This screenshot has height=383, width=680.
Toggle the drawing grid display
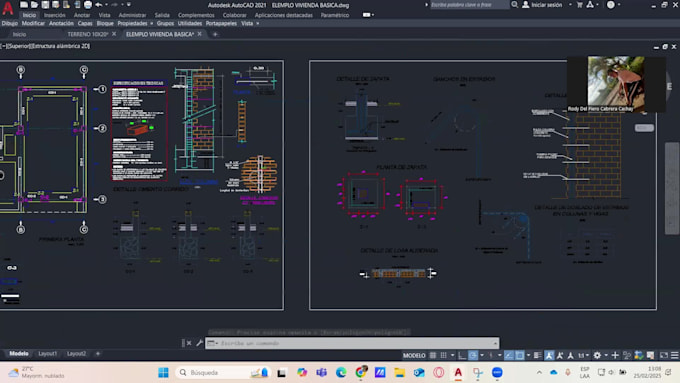433,355
